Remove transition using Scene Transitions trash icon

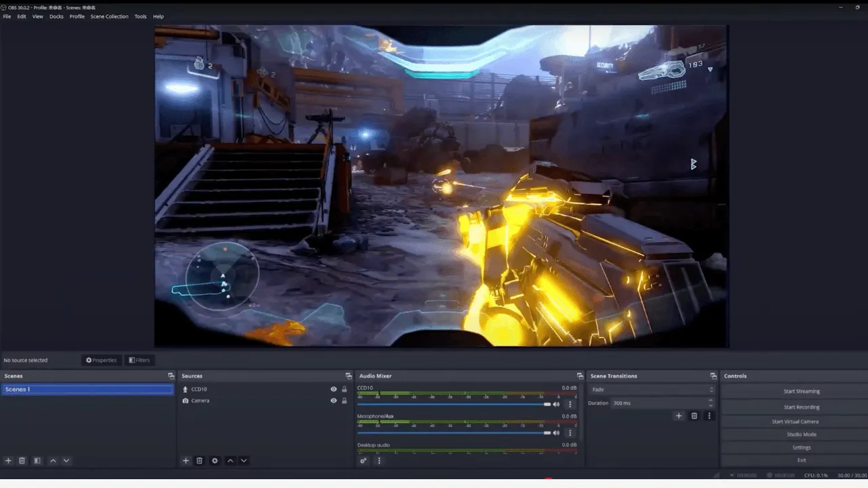click(694, 415)
